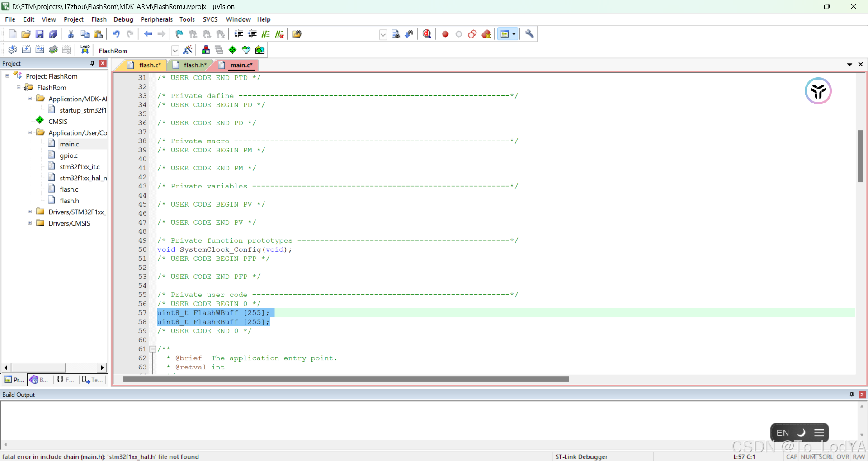Click the Project panel scroll right arrow

102,367
